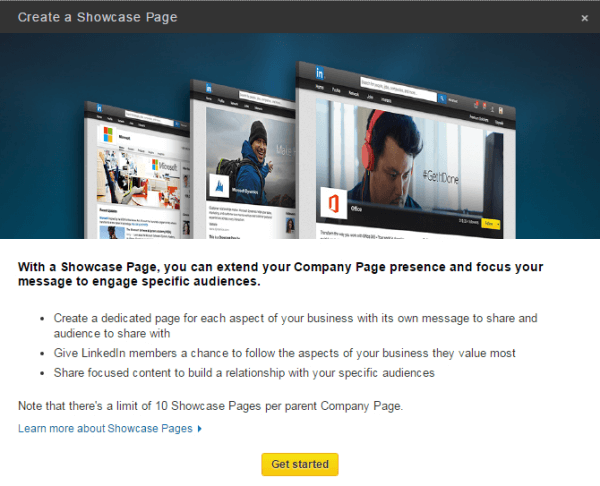Viewport: 600px width, 486px height.
Task: Click the arrow beside the Learn more link
Action: [x=199, y=429]
